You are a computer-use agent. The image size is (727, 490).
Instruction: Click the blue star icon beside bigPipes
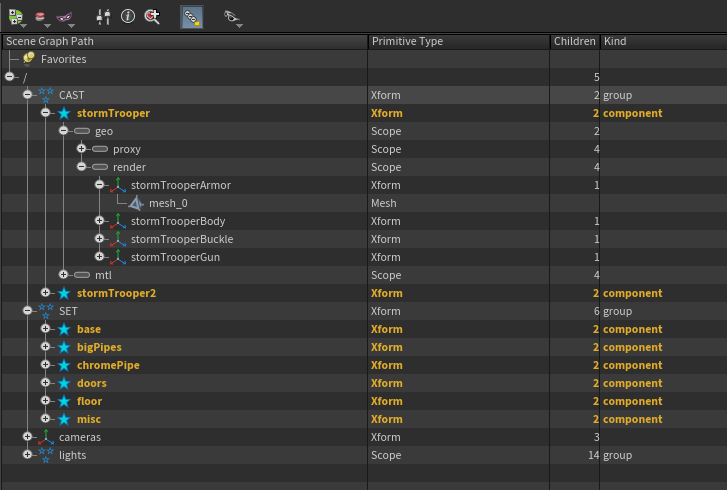click(x=64, y=347)
